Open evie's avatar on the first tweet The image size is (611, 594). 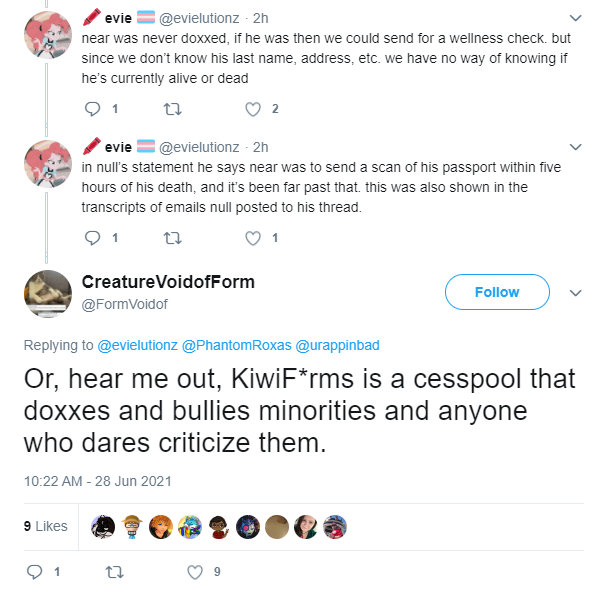48,35
